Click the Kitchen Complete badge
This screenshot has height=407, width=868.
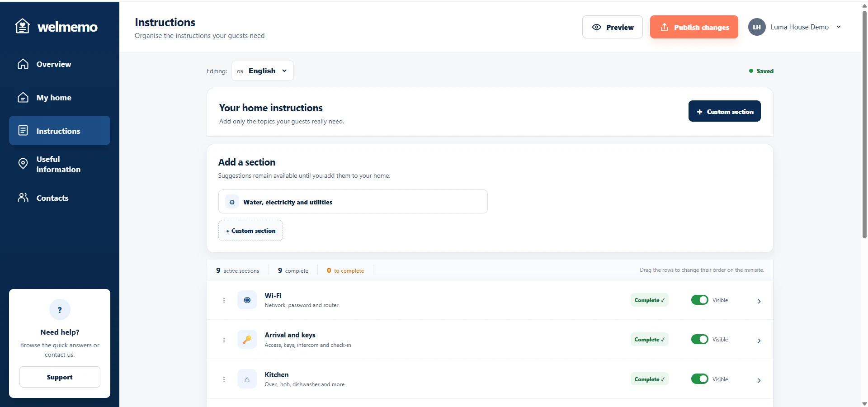tap(649, 379)
